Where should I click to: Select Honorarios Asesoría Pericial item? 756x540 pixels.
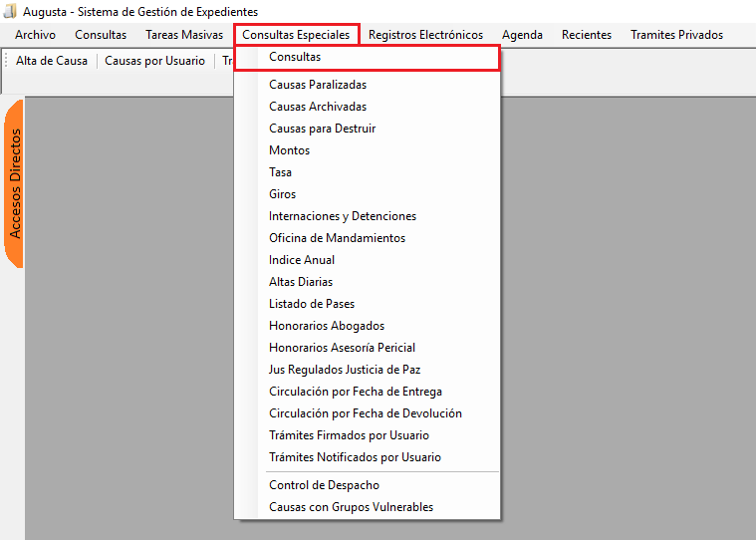(342, 348)
